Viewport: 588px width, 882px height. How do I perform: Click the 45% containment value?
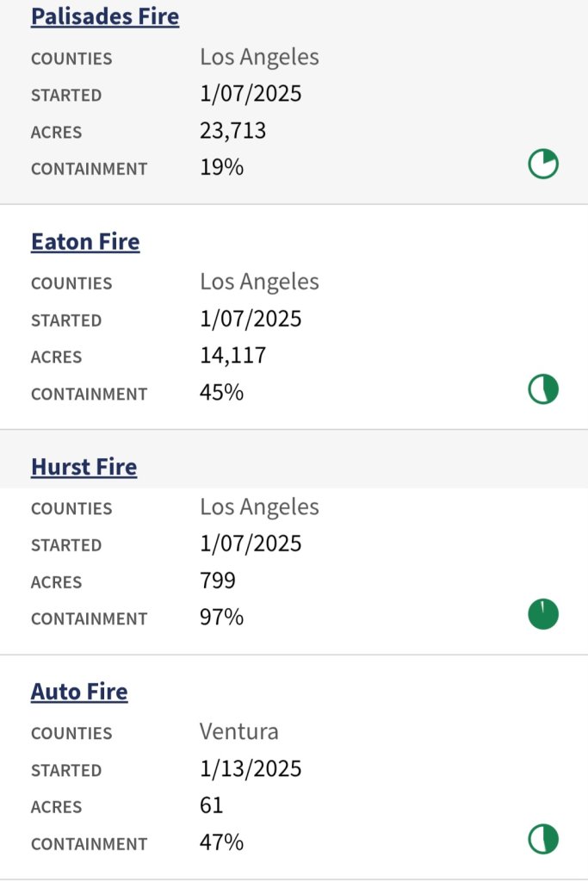[221, 393]
